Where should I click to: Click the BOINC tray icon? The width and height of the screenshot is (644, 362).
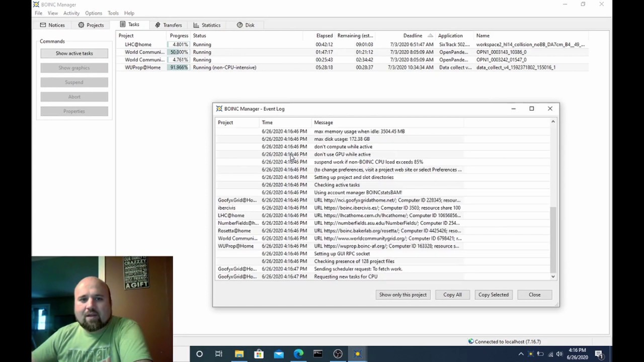point(531,354)
